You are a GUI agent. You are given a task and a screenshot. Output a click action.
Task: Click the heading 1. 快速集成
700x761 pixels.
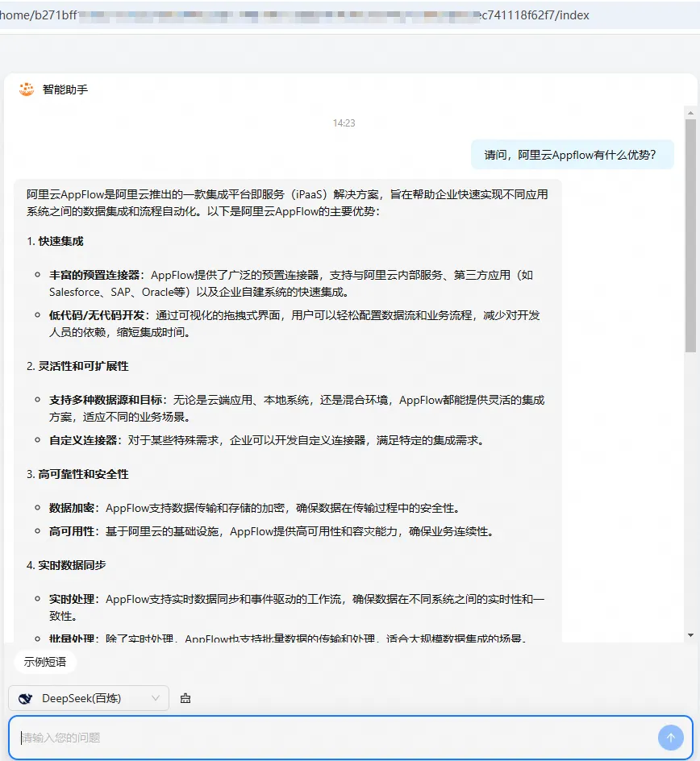pyautogui.click(x=55, y=241)
